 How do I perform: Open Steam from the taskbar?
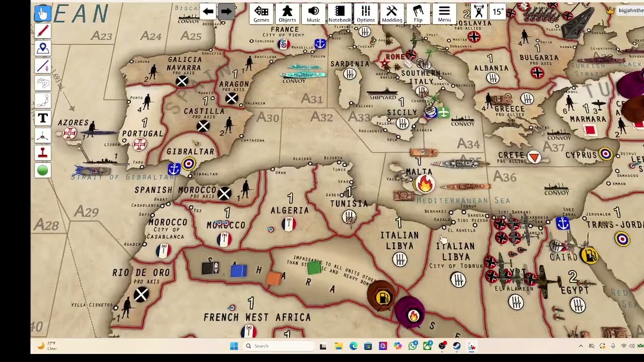pyautogui.click(x=457, y=346)
